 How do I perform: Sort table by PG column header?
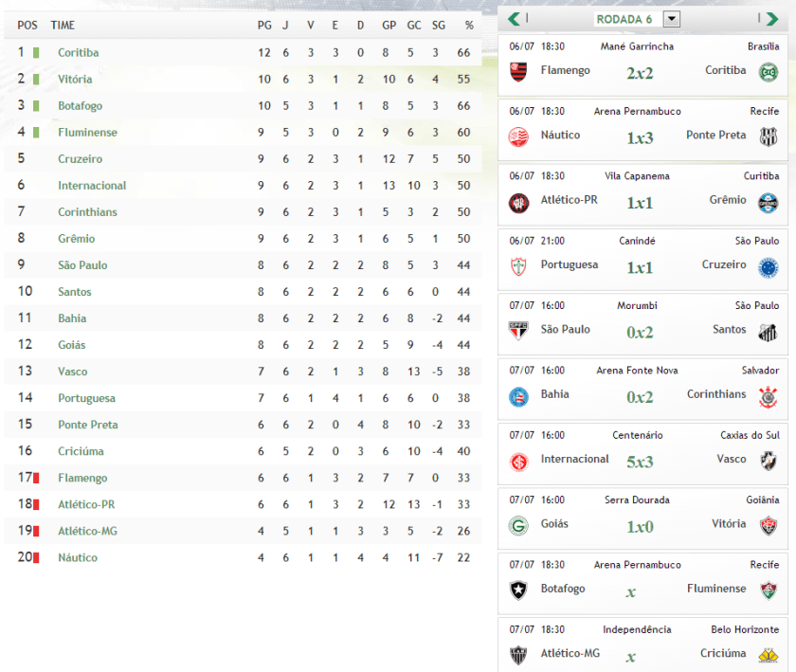(264, 26)
